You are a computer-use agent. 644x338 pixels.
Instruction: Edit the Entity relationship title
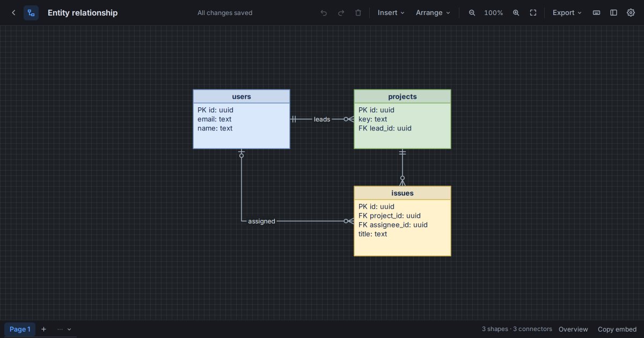tap(83, 13)
